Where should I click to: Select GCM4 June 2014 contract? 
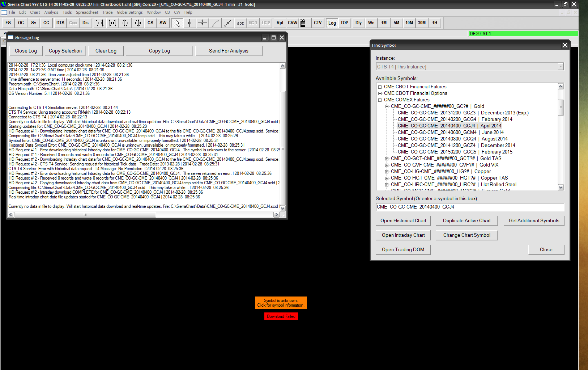[x=451, y=133]
